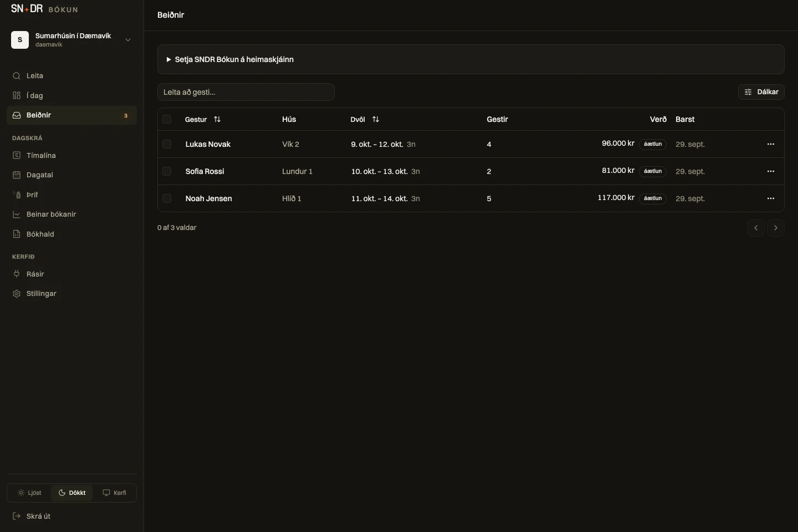Click the áætlun badge in Lukas Novak row
Viewport: 798px width, 532px height.
653,144
